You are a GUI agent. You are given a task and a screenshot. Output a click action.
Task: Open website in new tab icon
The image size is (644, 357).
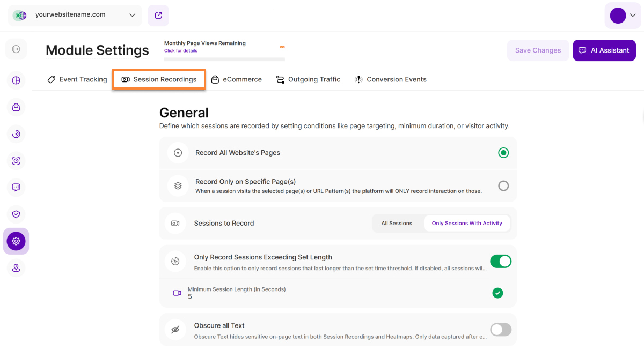coord(158,16)
